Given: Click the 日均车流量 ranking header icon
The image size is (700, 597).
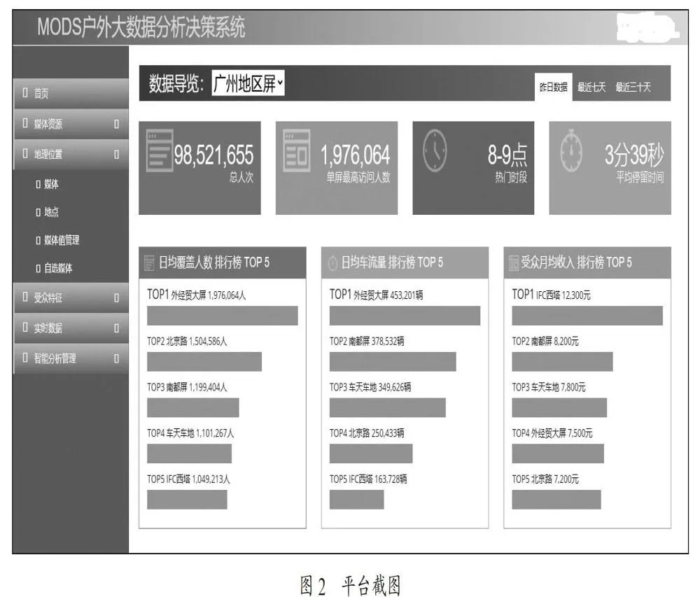Looking at the screenshot, I should pyautogui.click(x=332, y=262).
